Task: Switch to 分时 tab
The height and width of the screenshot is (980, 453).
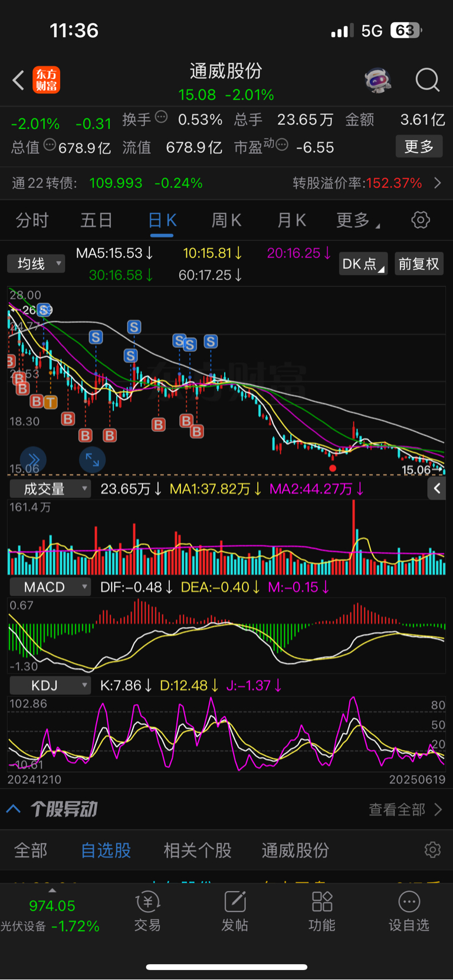Action: click(x=32, y=220)
